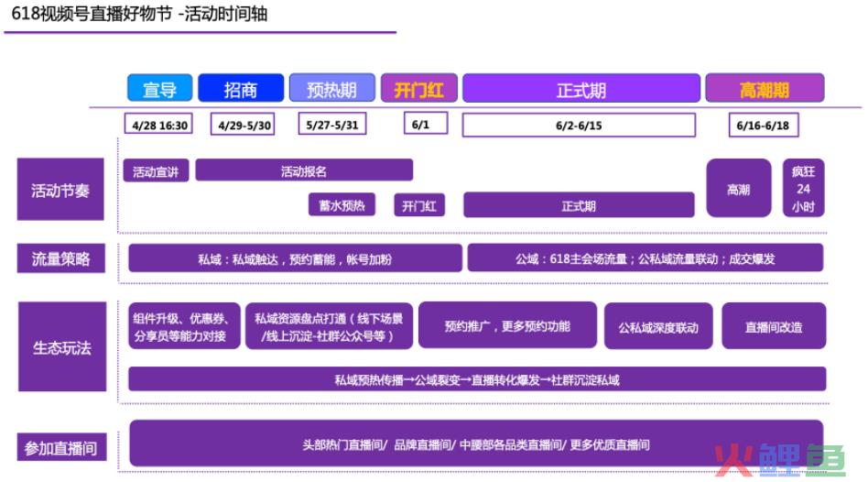The width and height of the screenshot is (868, 482).
Task: Click the 正式期 header phase box
Action: tap(581, 88)
